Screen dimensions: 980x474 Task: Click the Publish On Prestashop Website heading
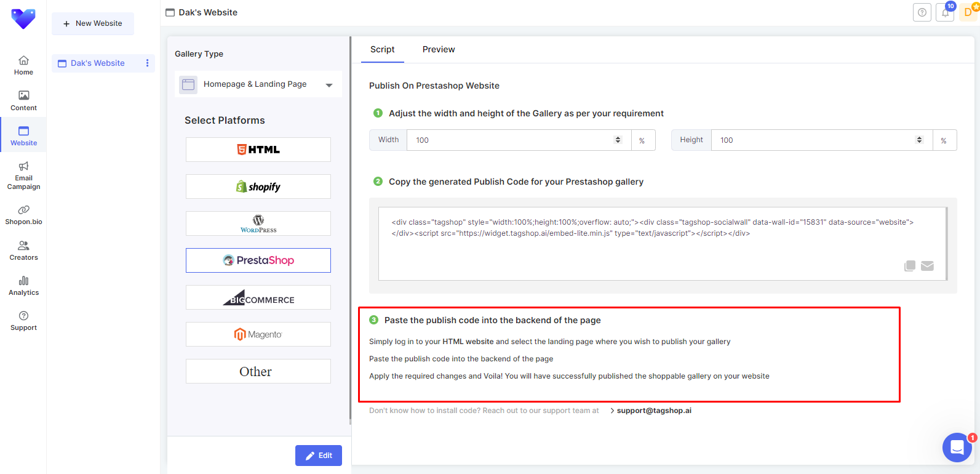tap(434, 86)
